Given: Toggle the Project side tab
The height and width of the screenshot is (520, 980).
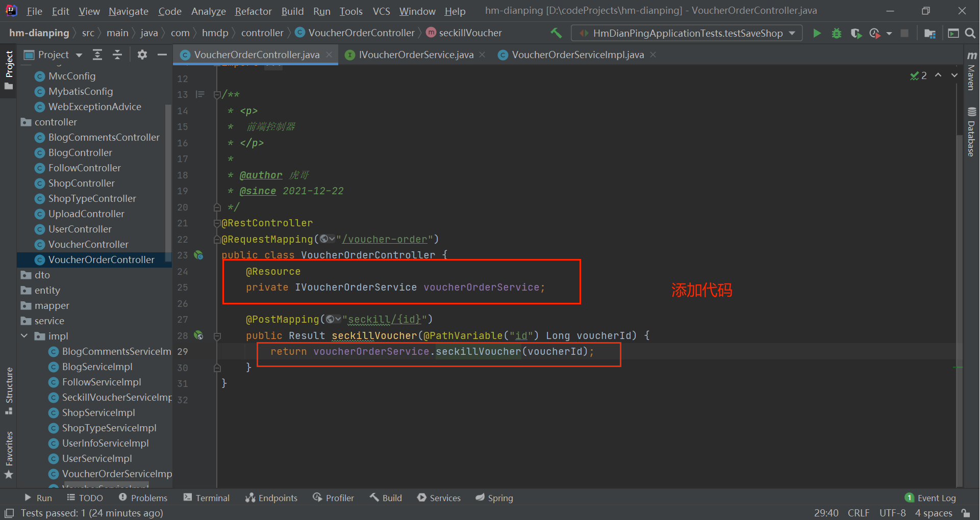Looking at the screenshot, I should click(x=9, y=69).
